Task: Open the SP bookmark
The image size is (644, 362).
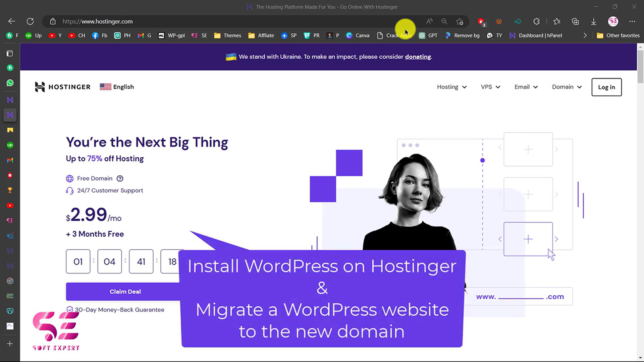Action: coord(289,36)
